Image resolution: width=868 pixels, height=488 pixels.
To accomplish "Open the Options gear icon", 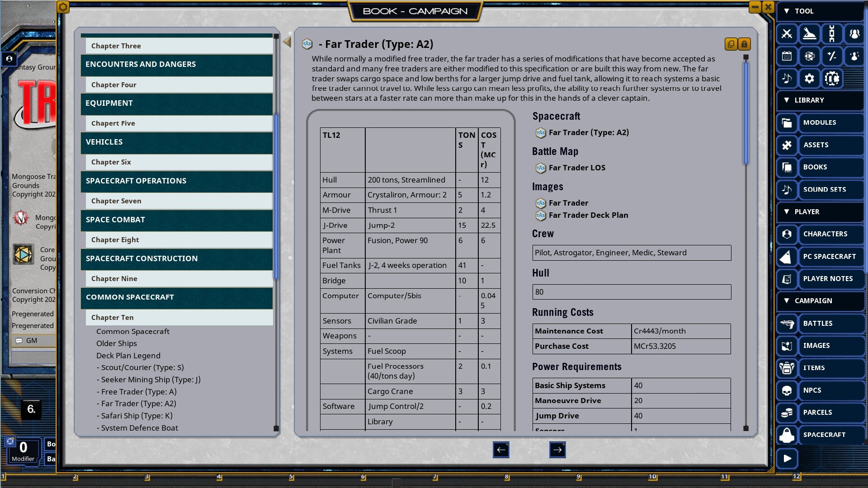I will pyautogui.click(x=809, y=78).
